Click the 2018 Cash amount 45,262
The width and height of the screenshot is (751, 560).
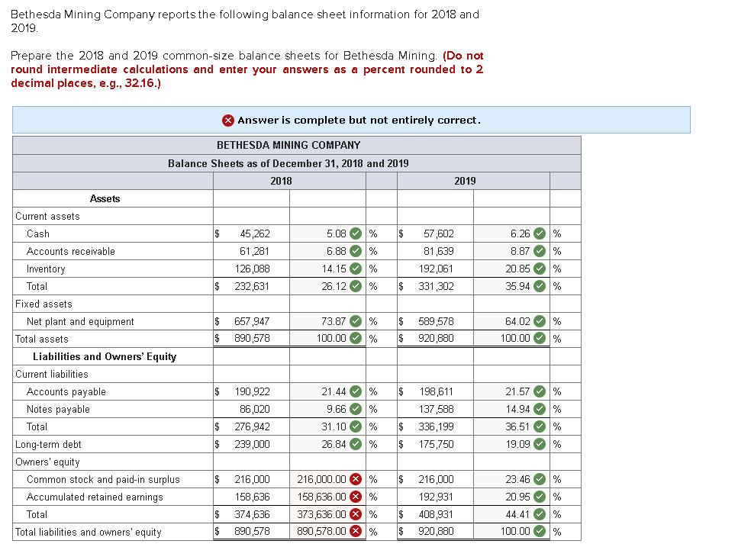point(255,233)
